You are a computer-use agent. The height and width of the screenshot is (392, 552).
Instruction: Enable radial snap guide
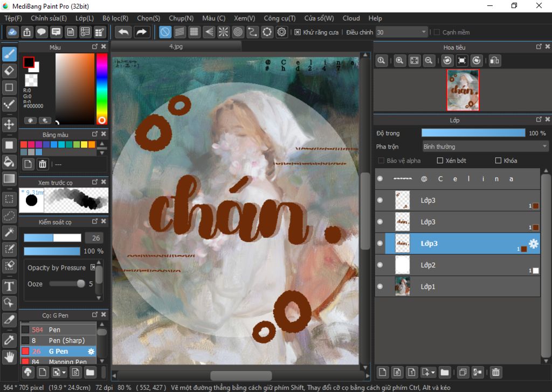[223, 32]
